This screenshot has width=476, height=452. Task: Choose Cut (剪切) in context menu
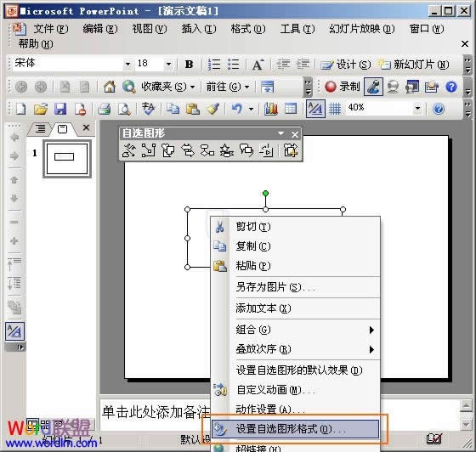pos(296,227)
